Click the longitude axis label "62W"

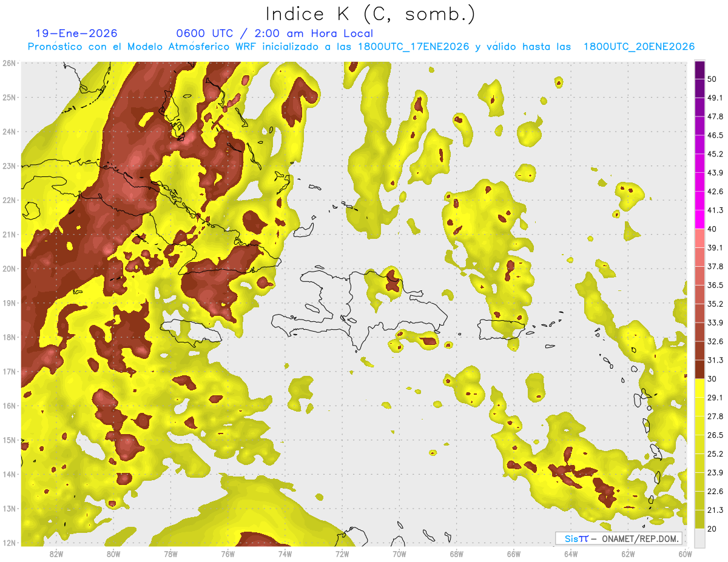pyautogui.click(x=628, y=554)
